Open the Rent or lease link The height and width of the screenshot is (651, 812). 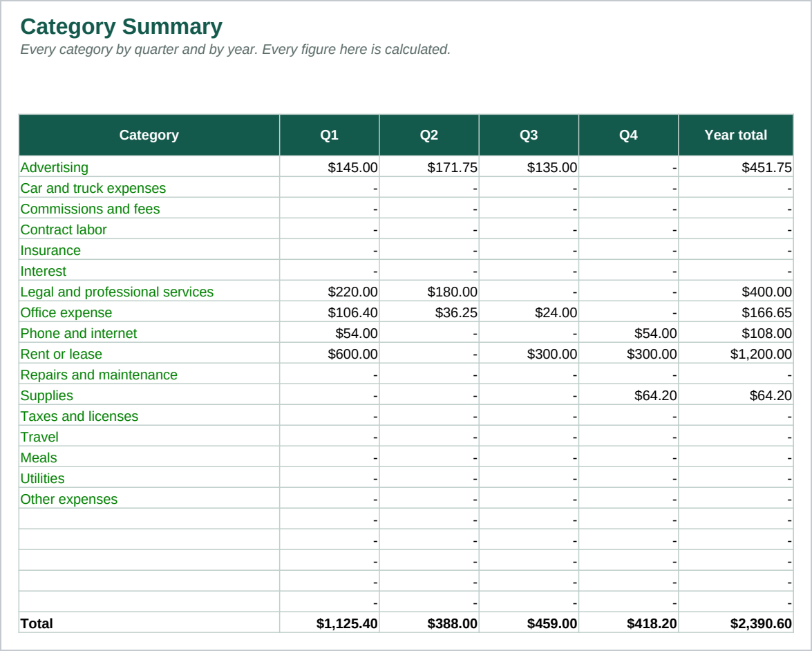tap(61, 355)
